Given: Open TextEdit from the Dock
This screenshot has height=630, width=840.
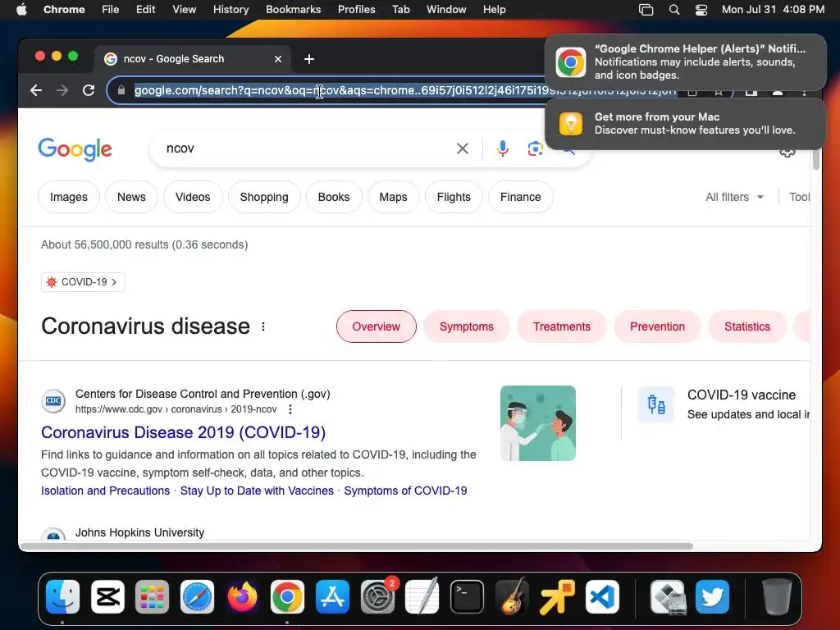Looking at the screenshot, I should (422, 597).
